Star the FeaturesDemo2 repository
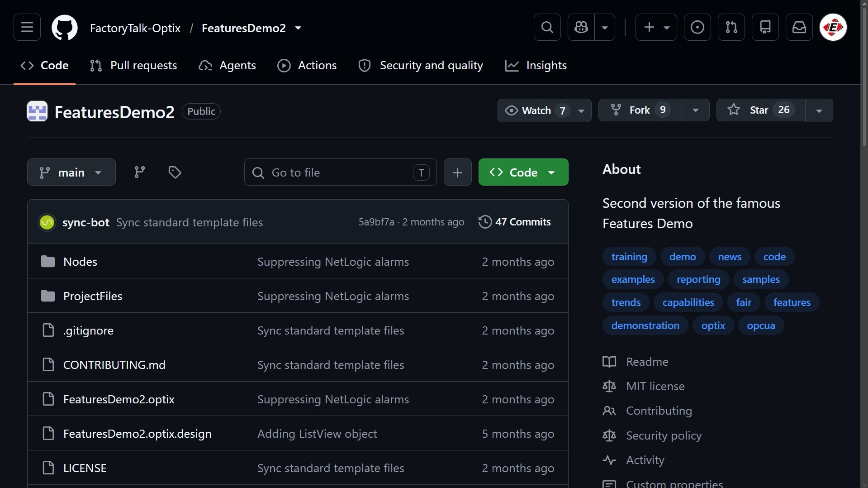Image resolution: width=868 pixels, height=488 pixels. (760, 110)
